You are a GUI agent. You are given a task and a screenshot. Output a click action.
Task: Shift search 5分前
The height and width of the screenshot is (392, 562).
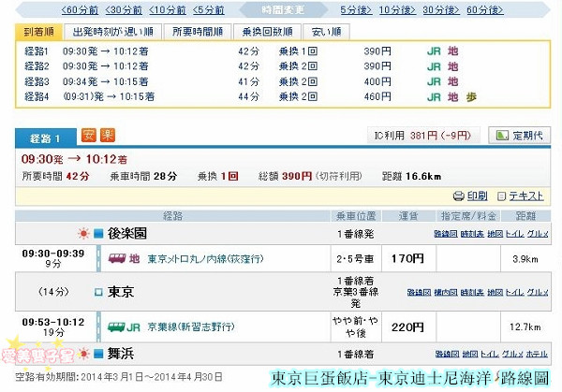point(208,10)
